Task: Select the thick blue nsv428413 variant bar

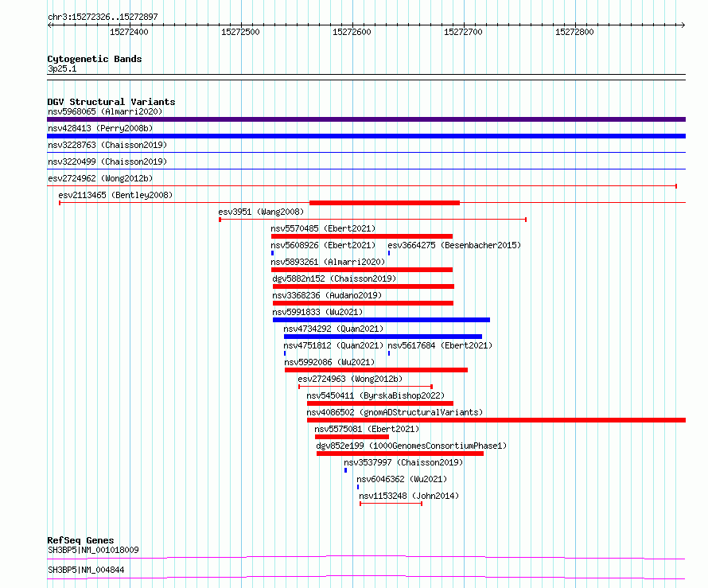Action: (x=366, y=136)
